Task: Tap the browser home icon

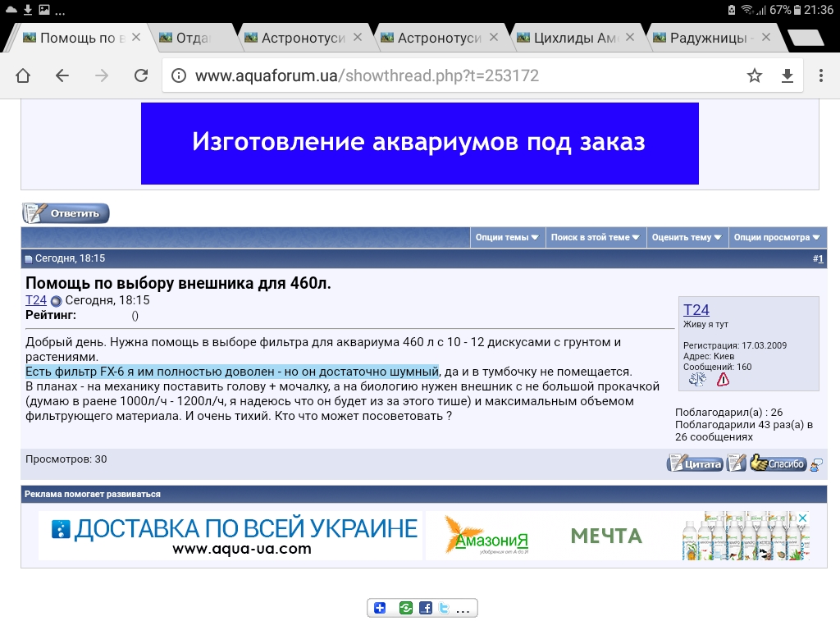Action: [23, 75]
